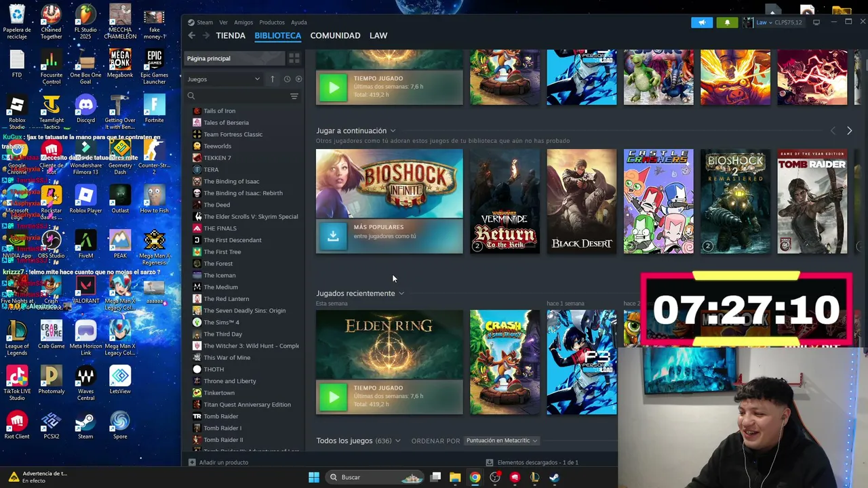
Task: Open advanced filters icon beside library search
Action: tap(294, 96)
